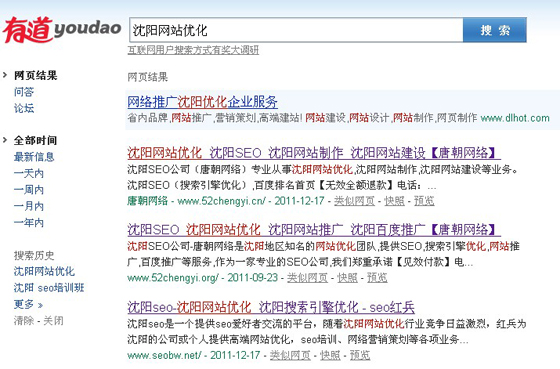Click the search input field
Screen dimensions: 560x369
(296, 30)
